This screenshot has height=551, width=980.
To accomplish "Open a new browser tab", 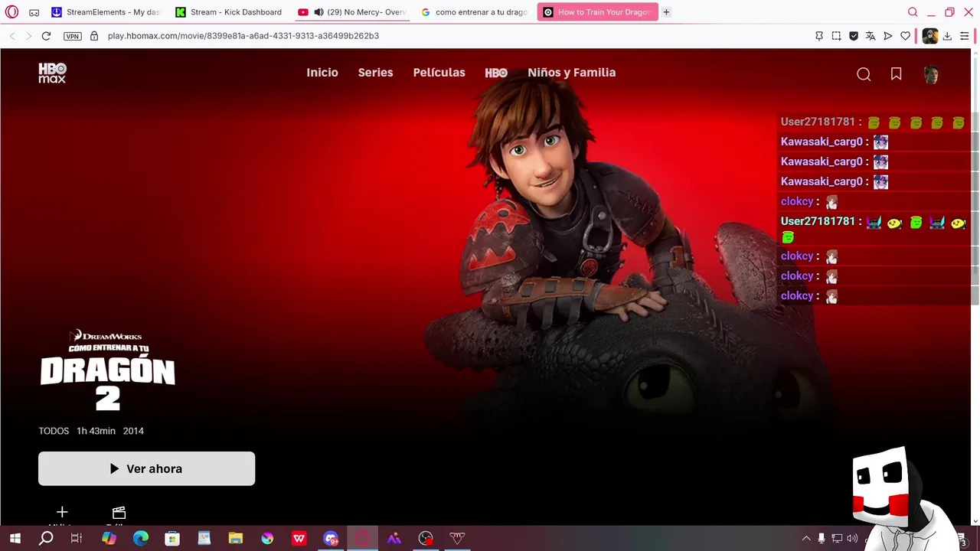I will coord(666,12).
